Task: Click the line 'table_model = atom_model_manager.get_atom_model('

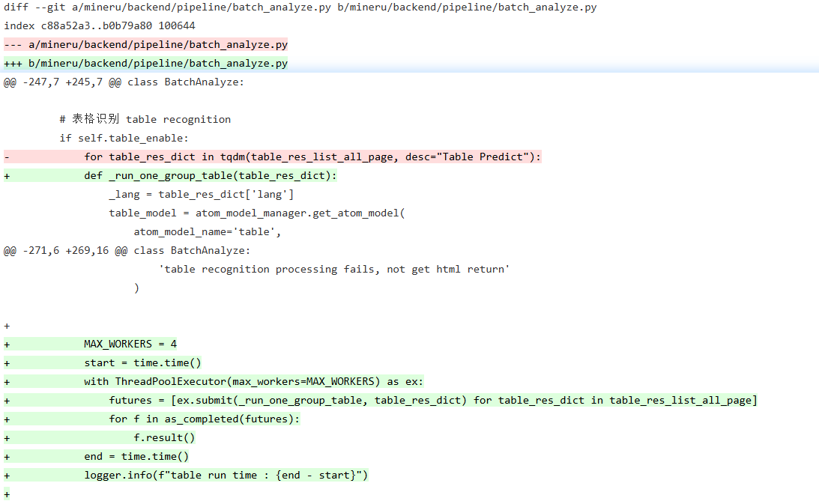Action: tap(256, 213)
